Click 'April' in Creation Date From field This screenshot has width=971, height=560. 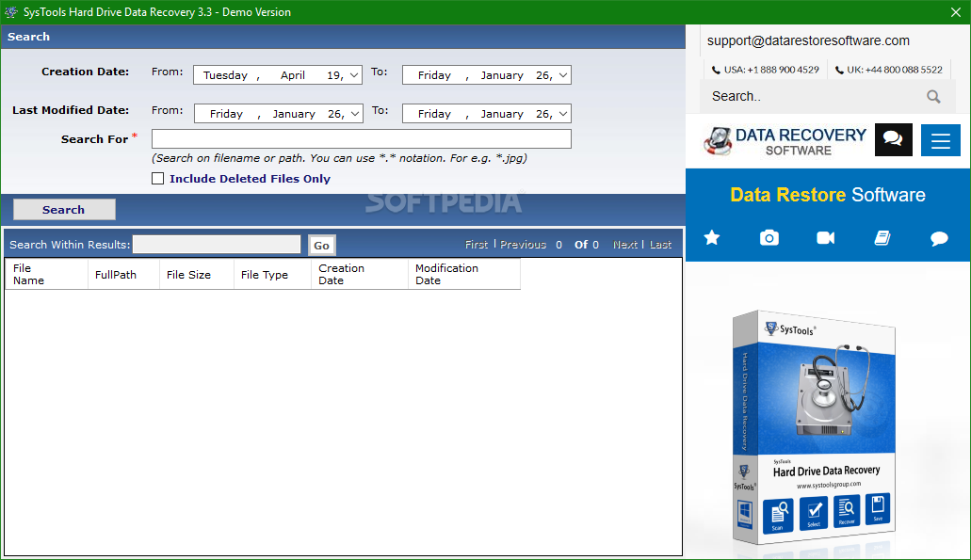click(x=292, y=75)
